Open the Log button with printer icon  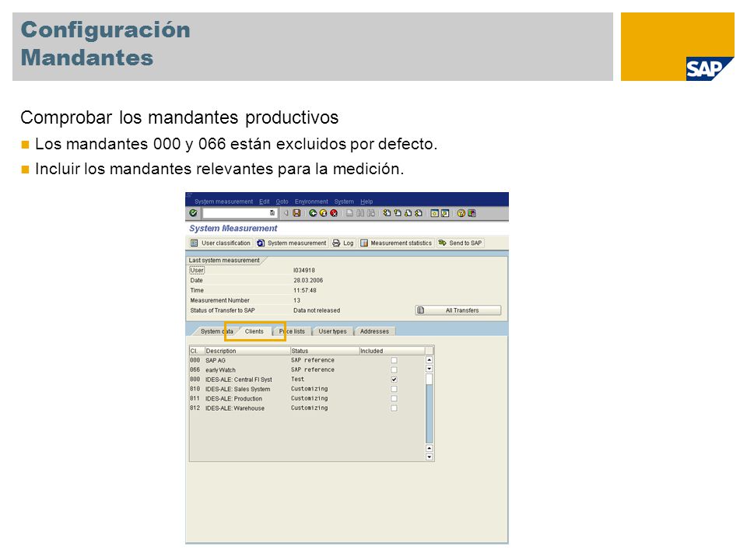(x=343, y=243)
